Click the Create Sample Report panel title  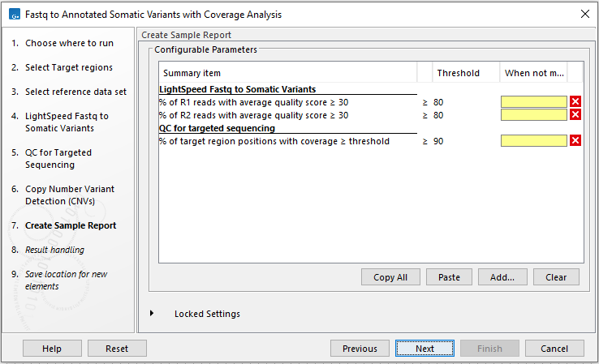pos(186,35)
